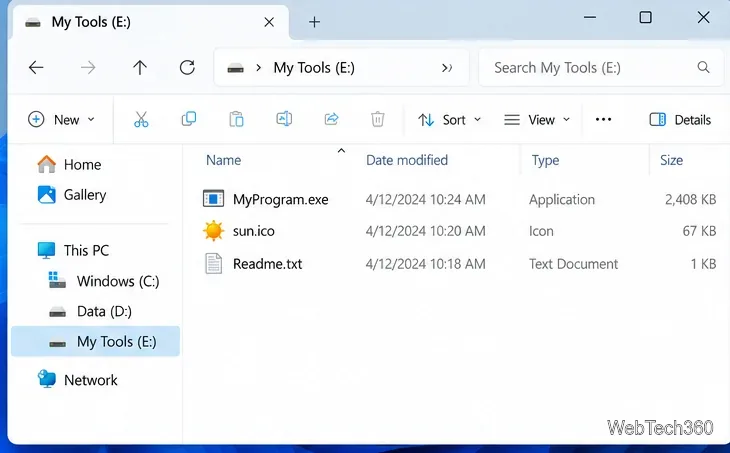Close the My Tools (E:) tab

pos(269,22)
